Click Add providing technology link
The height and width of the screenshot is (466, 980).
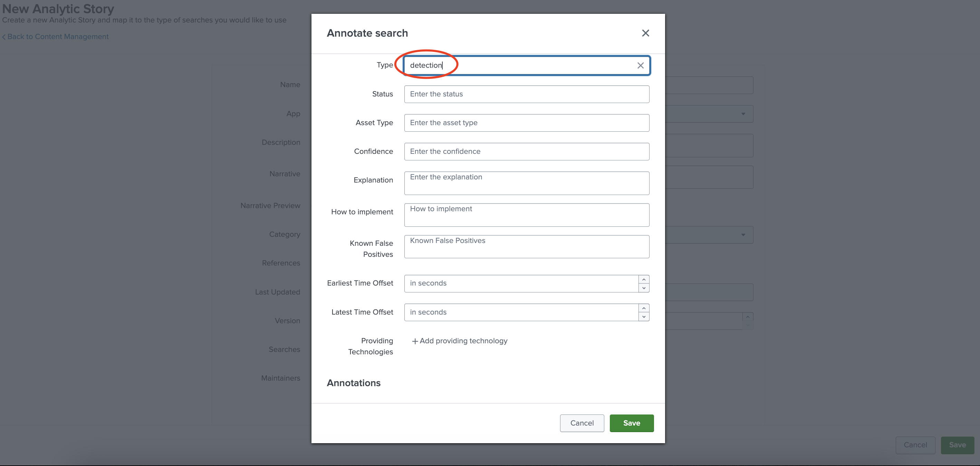pyautogui.click(x=460, y=341)
